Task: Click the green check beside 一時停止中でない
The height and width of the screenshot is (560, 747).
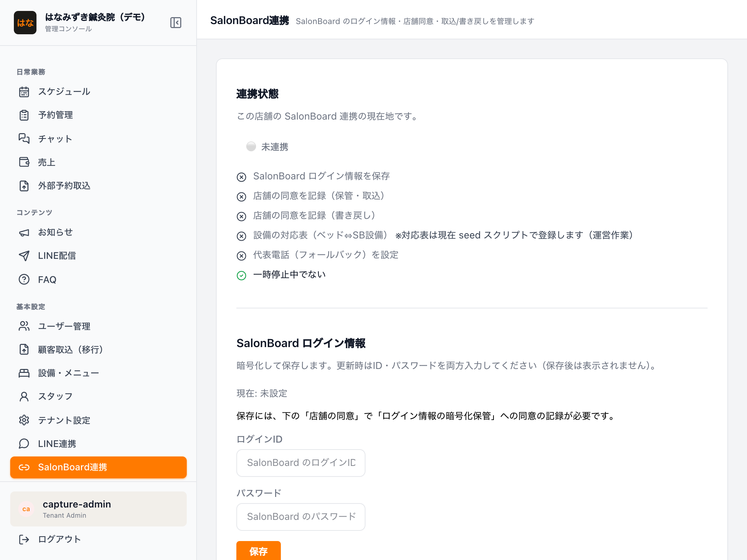Action: [241, 276]
